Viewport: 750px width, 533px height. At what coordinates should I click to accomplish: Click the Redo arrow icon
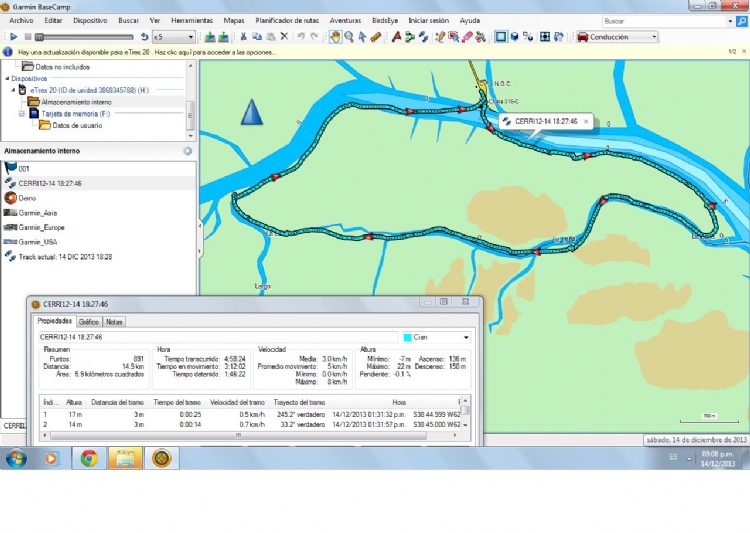(314, 37)
